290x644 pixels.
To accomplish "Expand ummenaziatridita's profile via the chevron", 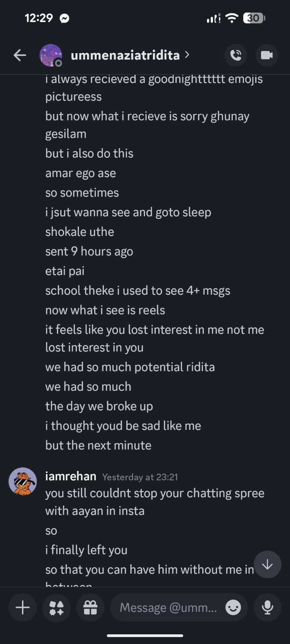I will pyautogui.click(x=187, y=55).
